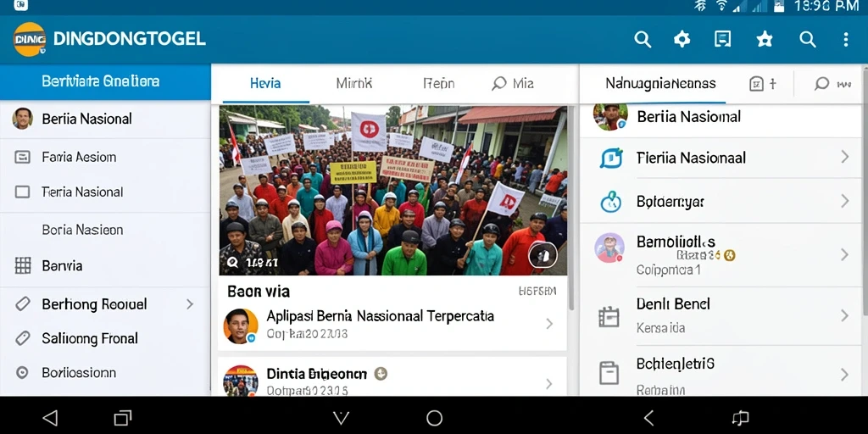This screenshot has height=434, width=868.
Task: Select the Beriviare Gnaliera sidebar header
Action: pyautogui.click(x=105, y=82)
